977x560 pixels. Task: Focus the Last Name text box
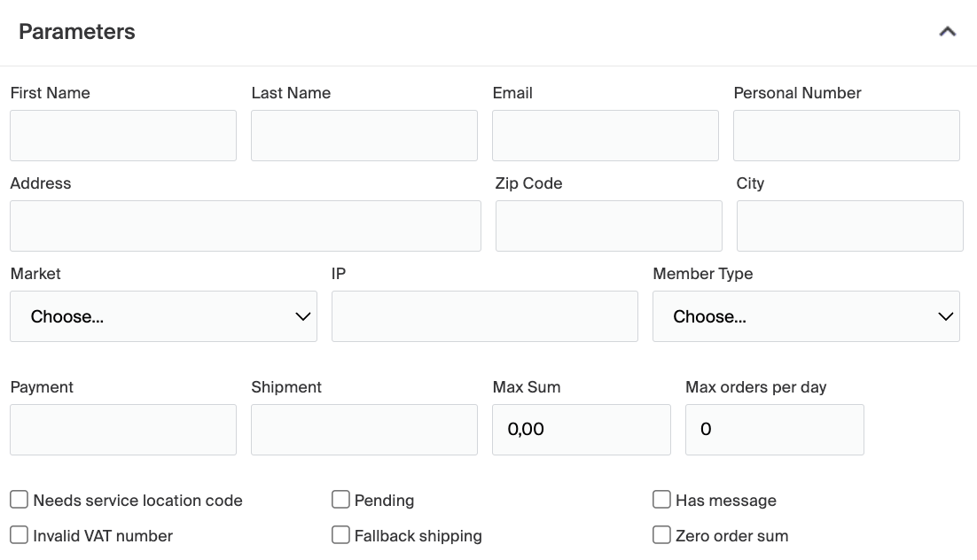(364, 136)
